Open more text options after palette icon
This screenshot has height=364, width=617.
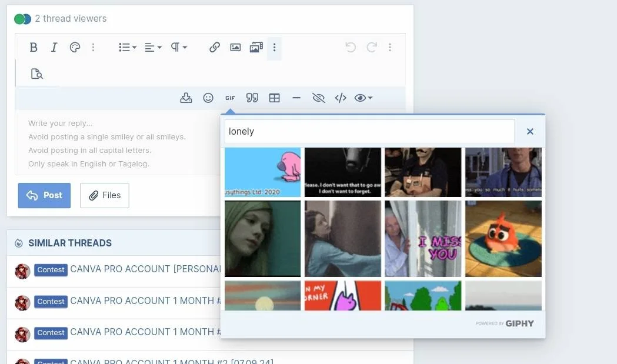[x=93, y=47]
